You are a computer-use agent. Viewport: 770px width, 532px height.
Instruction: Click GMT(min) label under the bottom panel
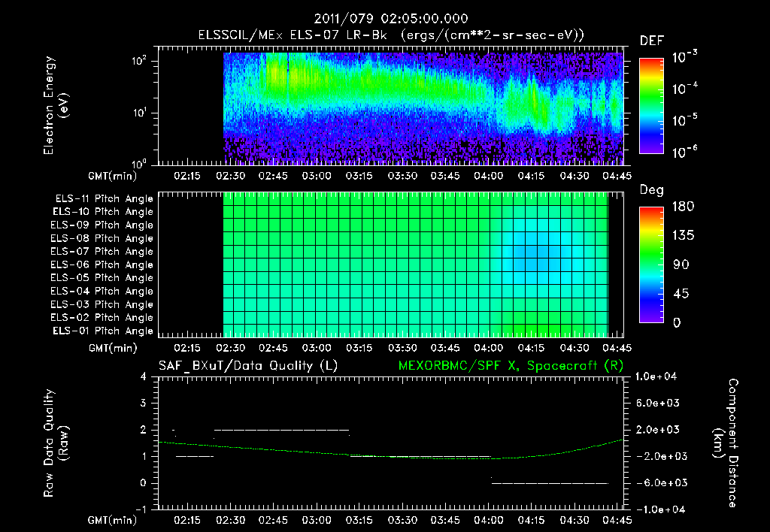[x=113, y=520]
